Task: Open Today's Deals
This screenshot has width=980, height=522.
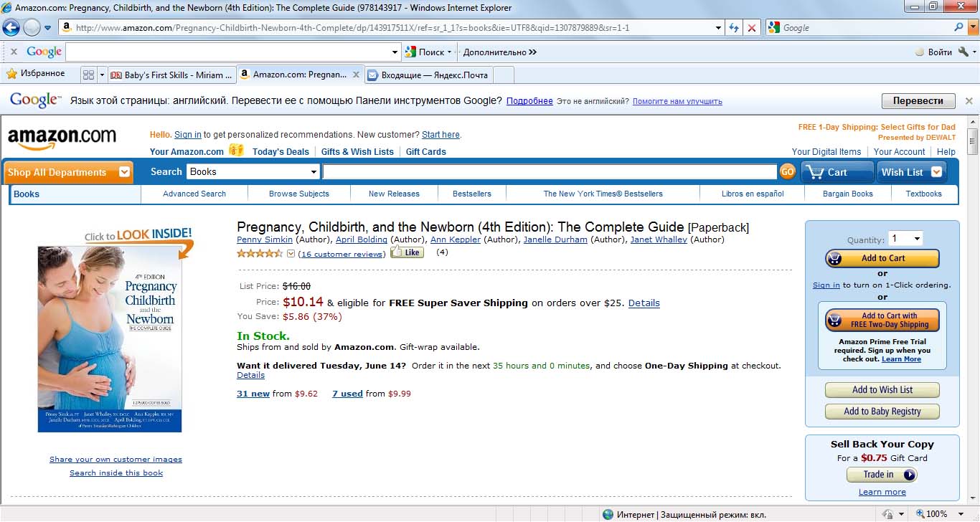Action: coord(281,152)
